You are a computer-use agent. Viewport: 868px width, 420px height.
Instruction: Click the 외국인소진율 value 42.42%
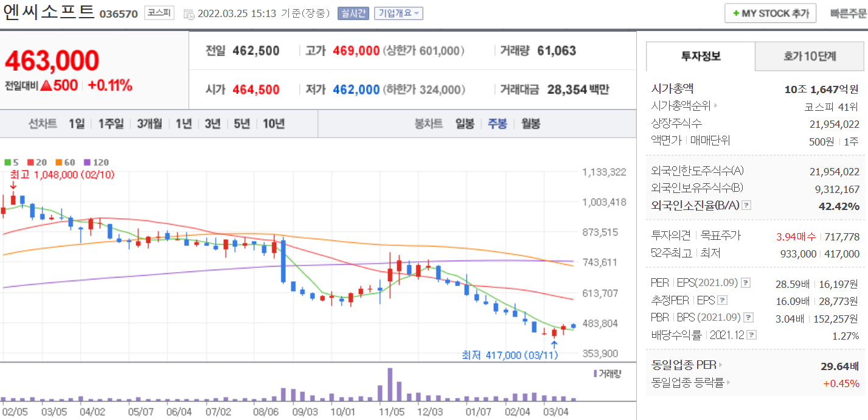pos(839,206)
